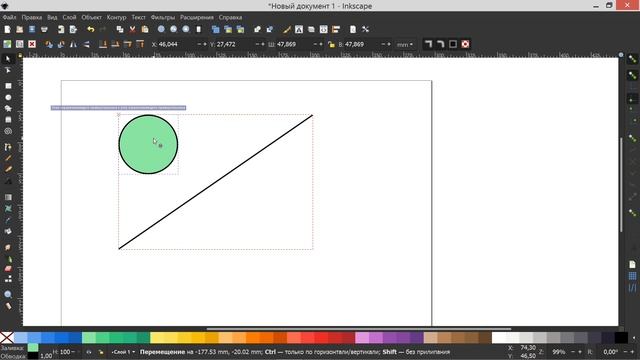Rotate selection 90 degrees counter-clockwise
640x360 pixels.
[x=49, y=44]
